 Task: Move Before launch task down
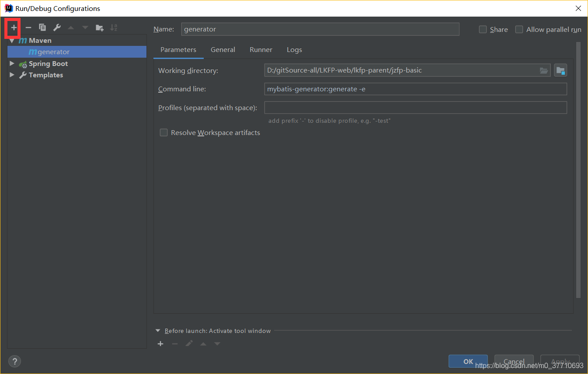[217, 344]
